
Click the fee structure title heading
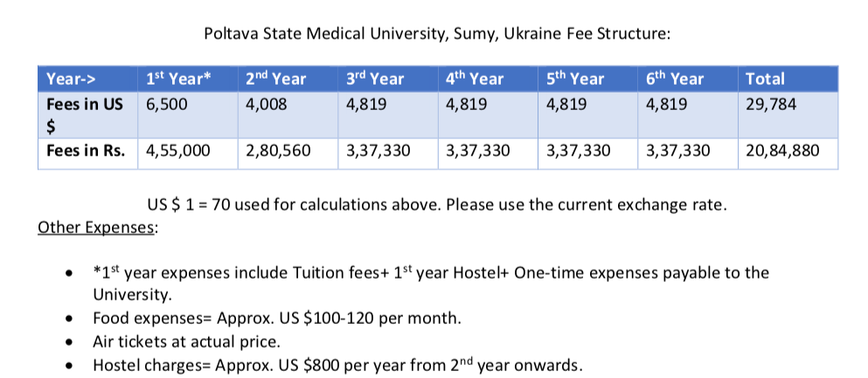(437, 34)
